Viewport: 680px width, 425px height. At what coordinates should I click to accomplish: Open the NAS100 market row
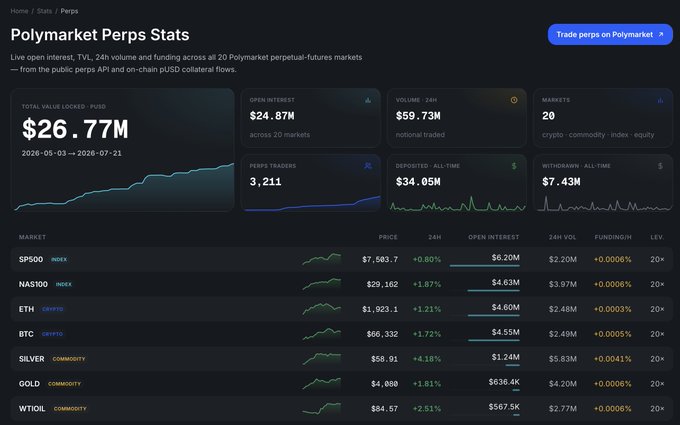click(342, 284)
